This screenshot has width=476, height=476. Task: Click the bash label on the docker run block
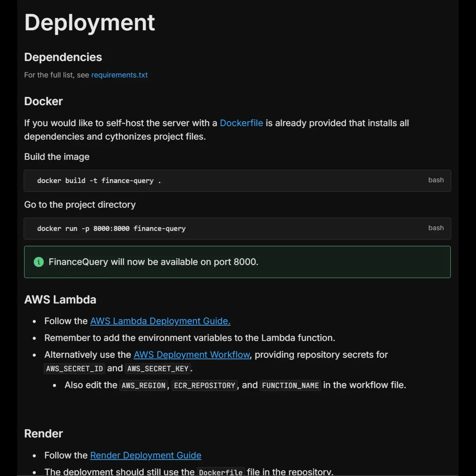(x=436, y=228)
